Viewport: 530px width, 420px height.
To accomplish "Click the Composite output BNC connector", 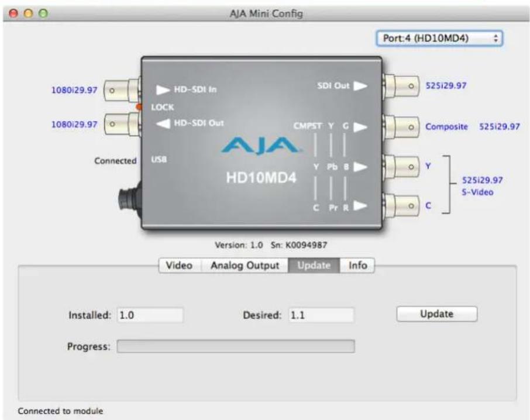I will [x=401, y=127].
